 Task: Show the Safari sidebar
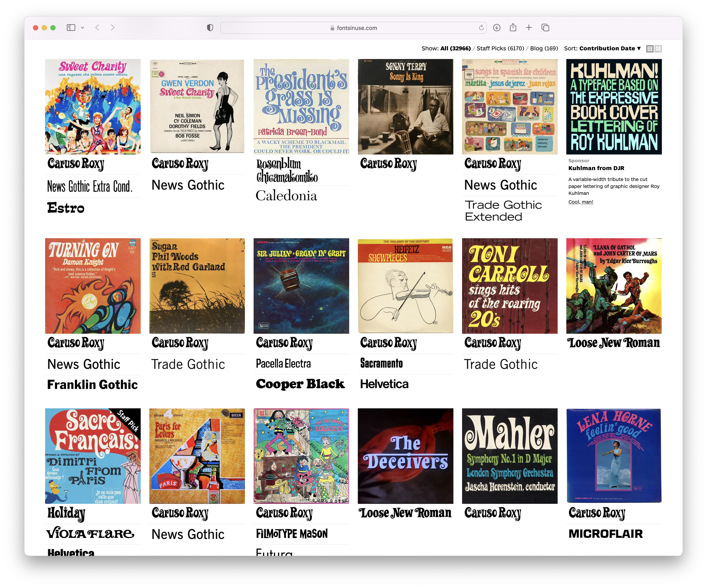point(71,28)
